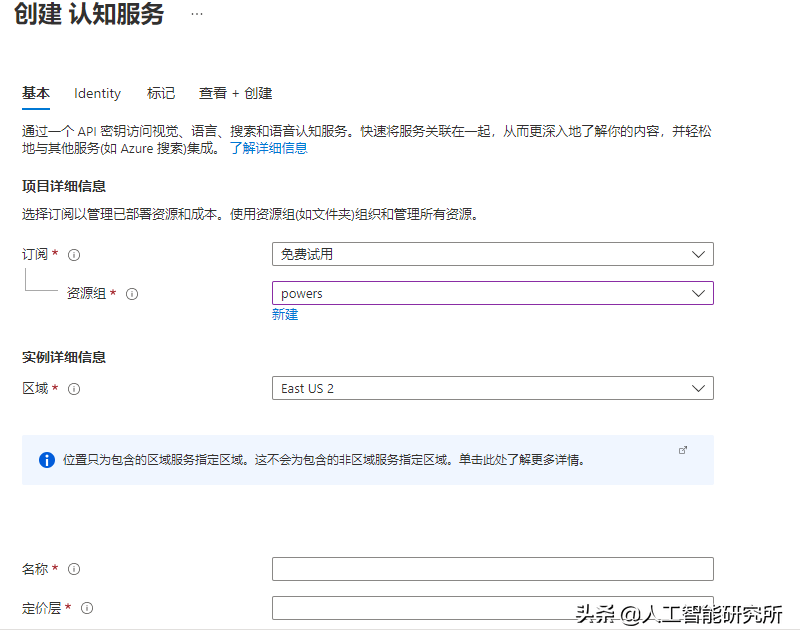The height and width of the screenshot is (642, 800).
Task: Open the external link icon in info banner
Action: click(683, 451)
